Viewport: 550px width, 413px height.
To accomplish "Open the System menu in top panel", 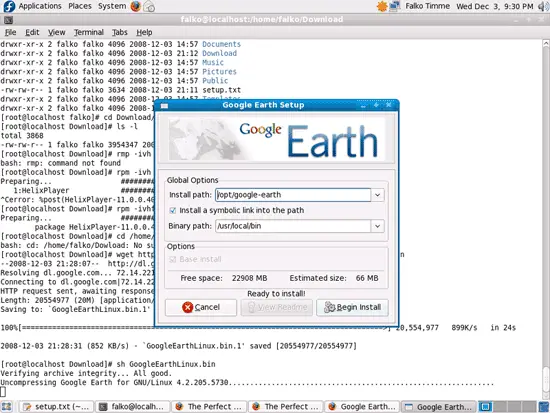I will tap(112, 6).
